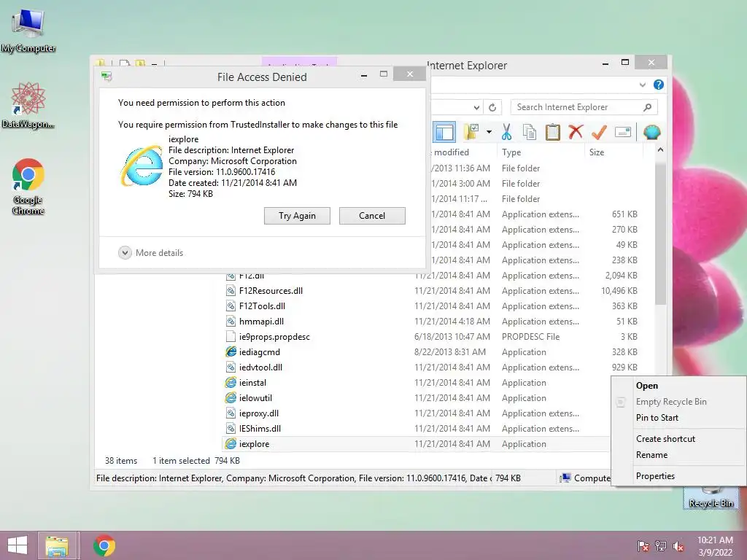Choose Properties from the context menu
The height and width of the screenshot is (560, 747).
(678, 475)
